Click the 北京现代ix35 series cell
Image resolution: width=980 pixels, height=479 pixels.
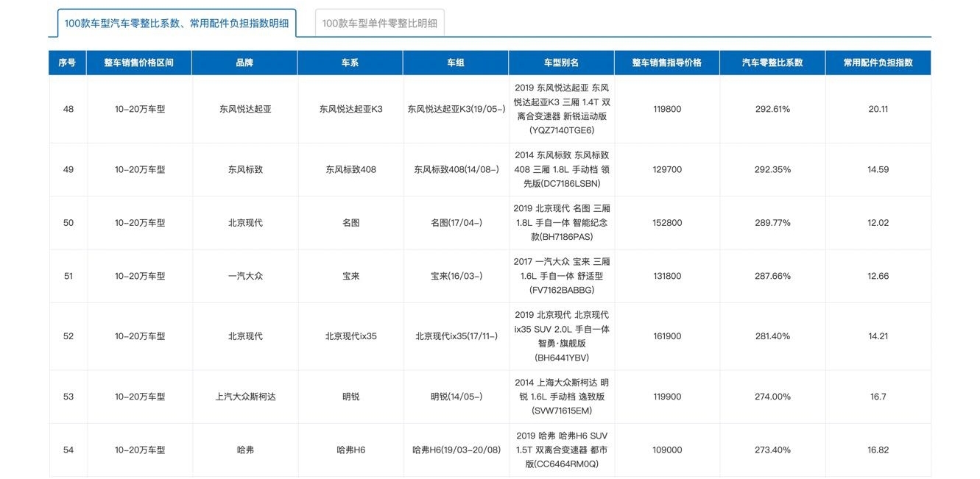click(x=350, y=336)
